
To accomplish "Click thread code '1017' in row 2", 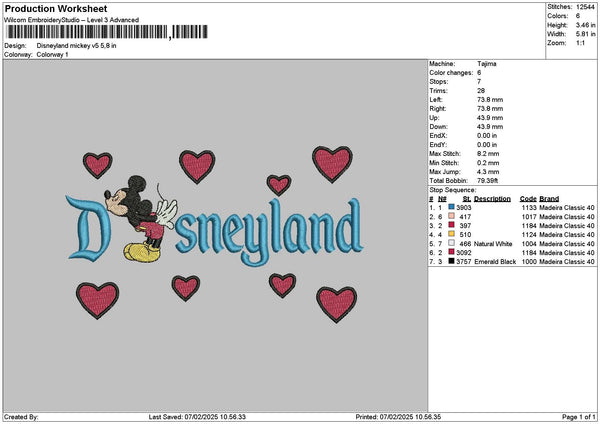I will [x=530, y=217].
